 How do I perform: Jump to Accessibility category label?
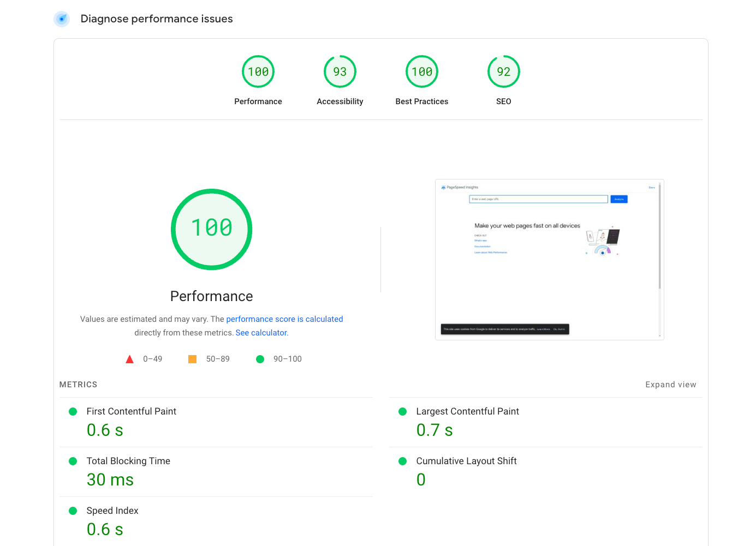click(340, 101)
